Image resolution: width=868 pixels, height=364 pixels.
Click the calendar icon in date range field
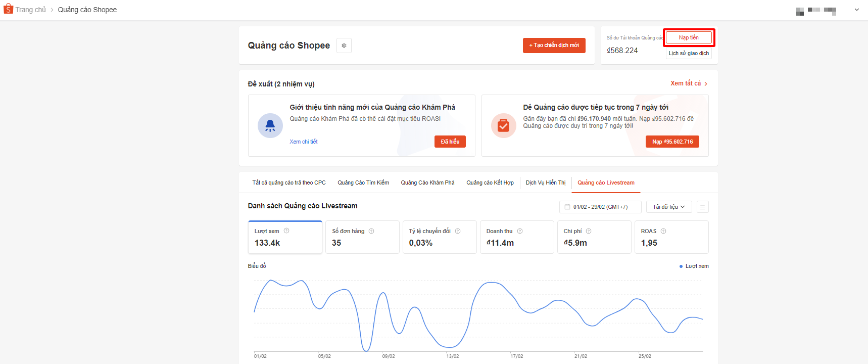click(x=567, y=207)
